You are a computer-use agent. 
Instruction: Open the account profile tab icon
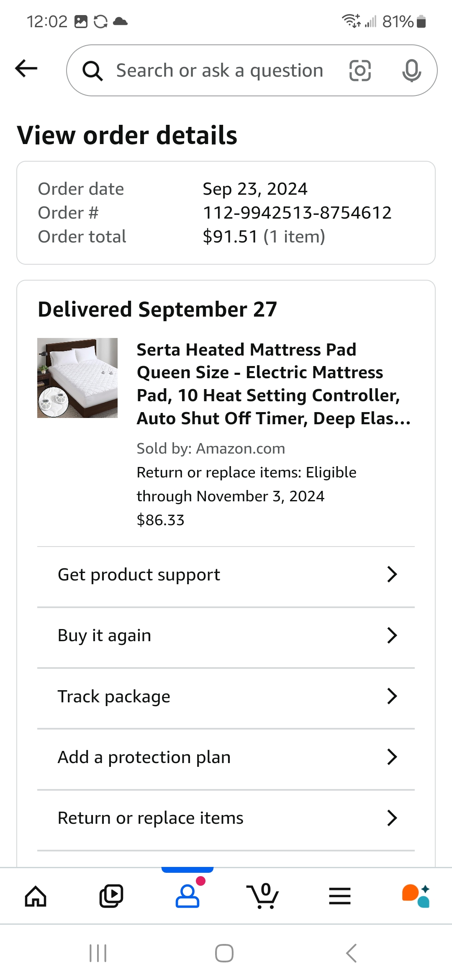tap(187, 896)
